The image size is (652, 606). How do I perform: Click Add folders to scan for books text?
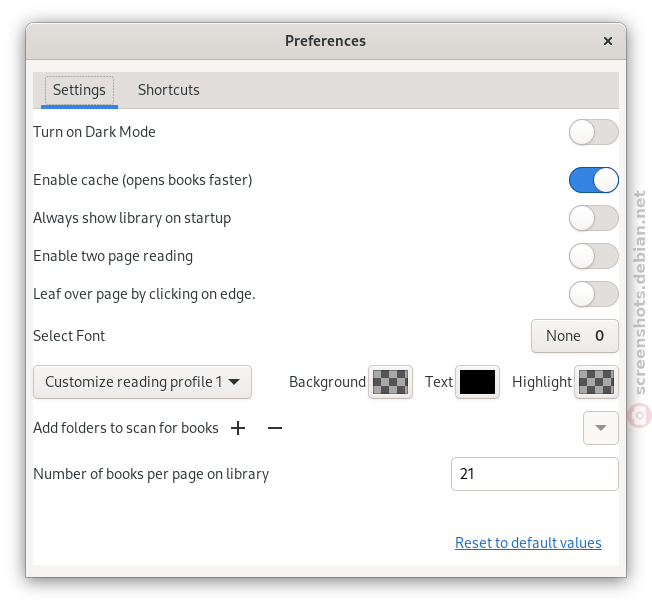tap(126, 428)
